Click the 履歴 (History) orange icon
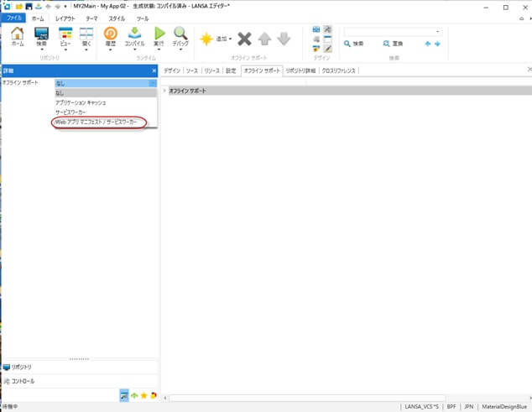The width and height of the screenshot is (532, 412). click(110, 35)
